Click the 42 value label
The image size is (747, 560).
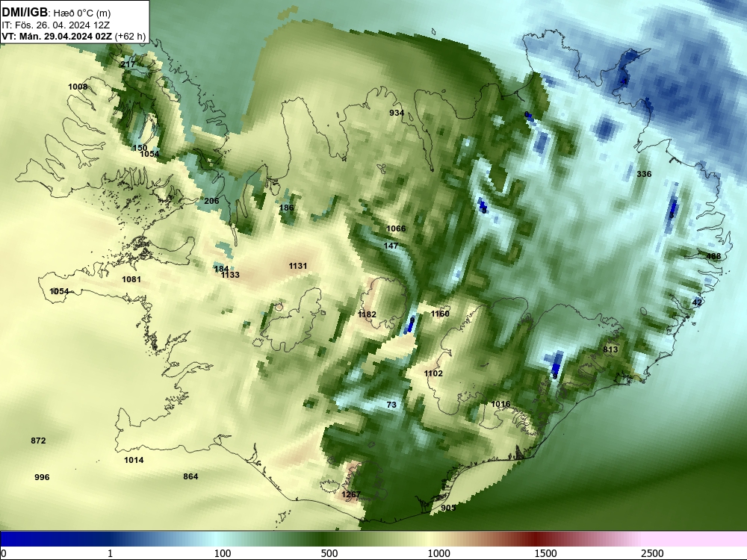click(x=697, y=302)
